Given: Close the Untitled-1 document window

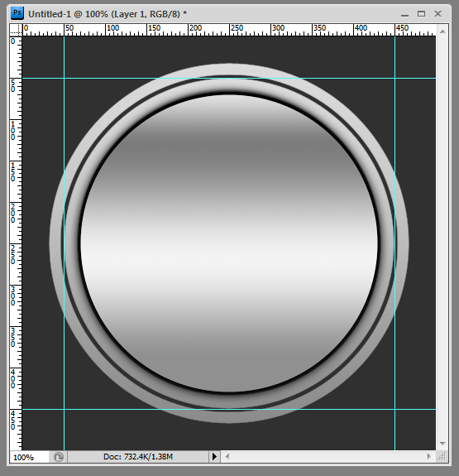Looking at the screenshot, I should coord(437,14).
